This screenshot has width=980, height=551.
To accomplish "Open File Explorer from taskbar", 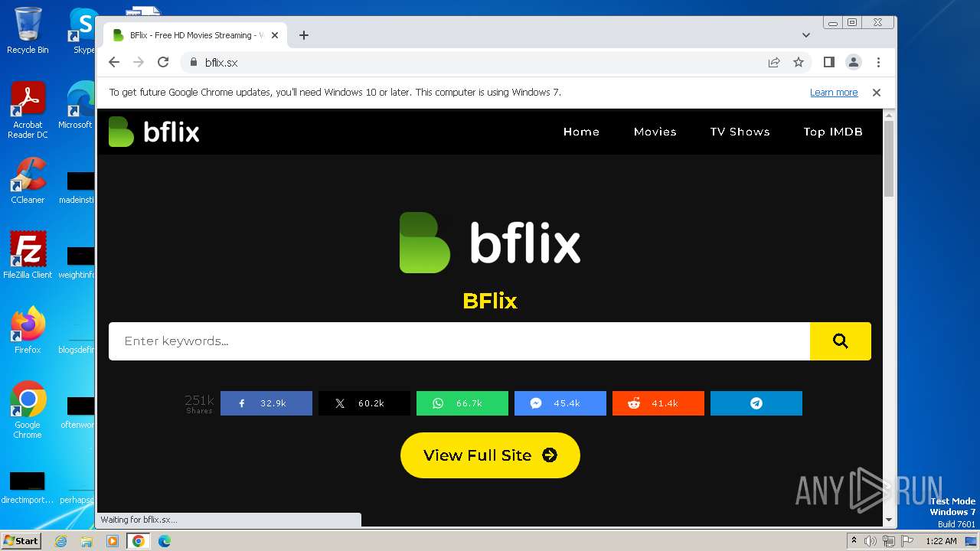I will [x=87, y=541].
